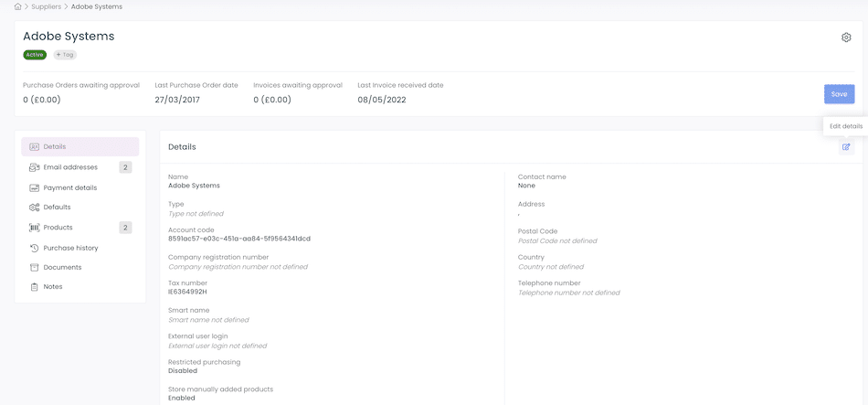Open Products sidebar section
The height and width of the screenshot is (405, 868).
[80, 228]
